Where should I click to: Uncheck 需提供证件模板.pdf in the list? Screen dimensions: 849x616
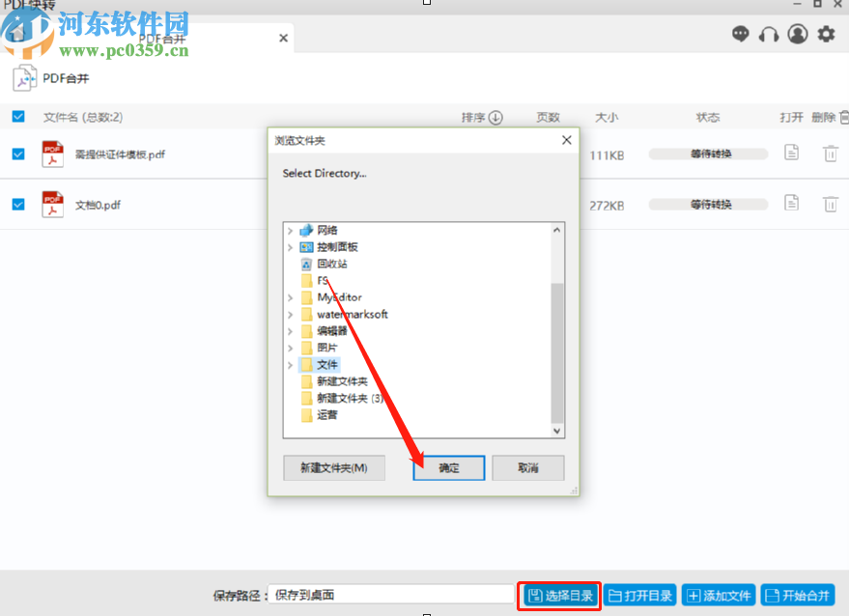click(x=18, y=153)
